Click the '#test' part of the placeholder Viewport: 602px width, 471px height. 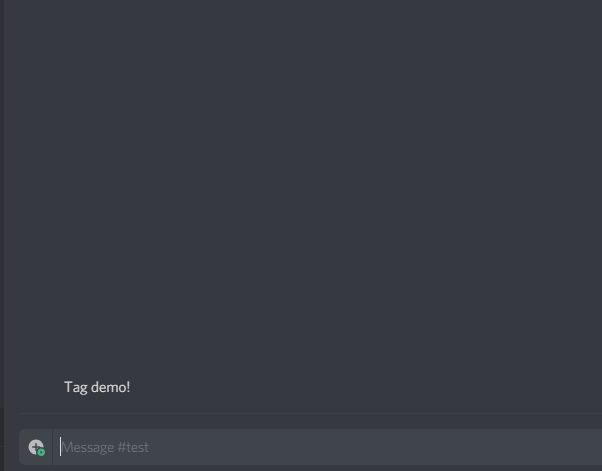[x=133, y=447]
